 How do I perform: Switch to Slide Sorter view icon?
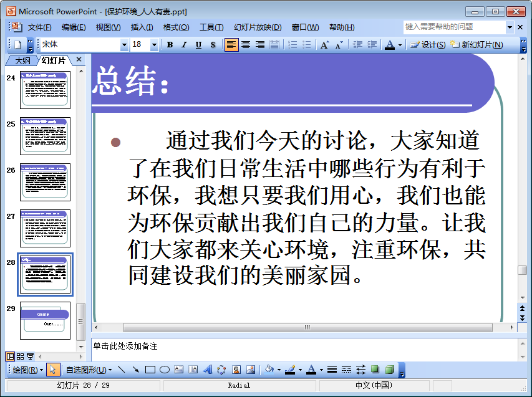pyautogui.click(x=21, y=356)
